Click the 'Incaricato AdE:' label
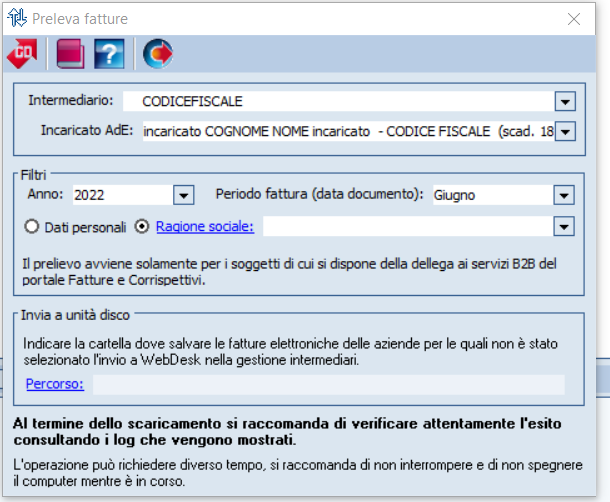Screen dimensions: 610x502 pos(87,130)
